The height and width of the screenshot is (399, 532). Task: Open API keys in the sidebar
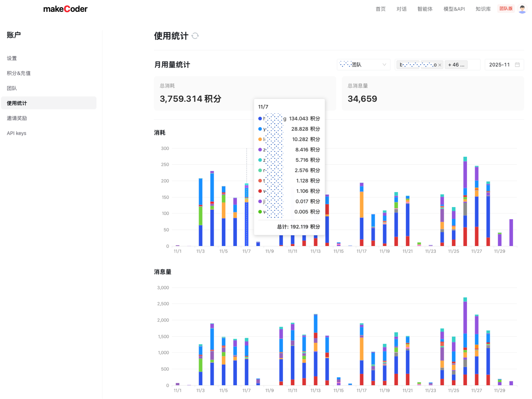tap(16, 133)
